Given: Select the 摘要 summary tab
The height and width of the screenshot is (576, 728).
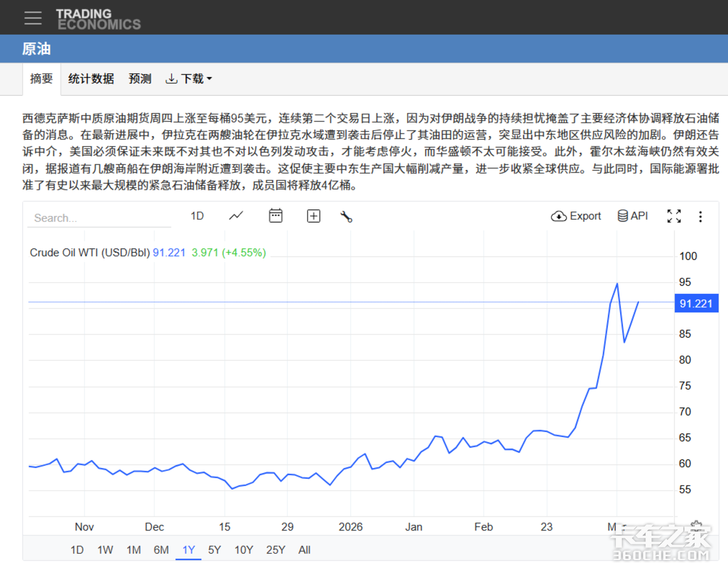Looking at the screenshot, I should 42,79.
